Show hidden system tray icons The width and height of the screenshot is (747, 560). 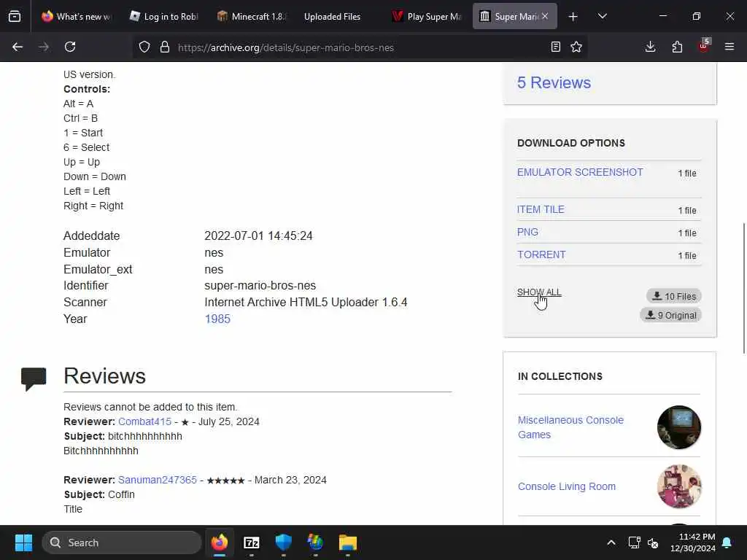point(611,542)
